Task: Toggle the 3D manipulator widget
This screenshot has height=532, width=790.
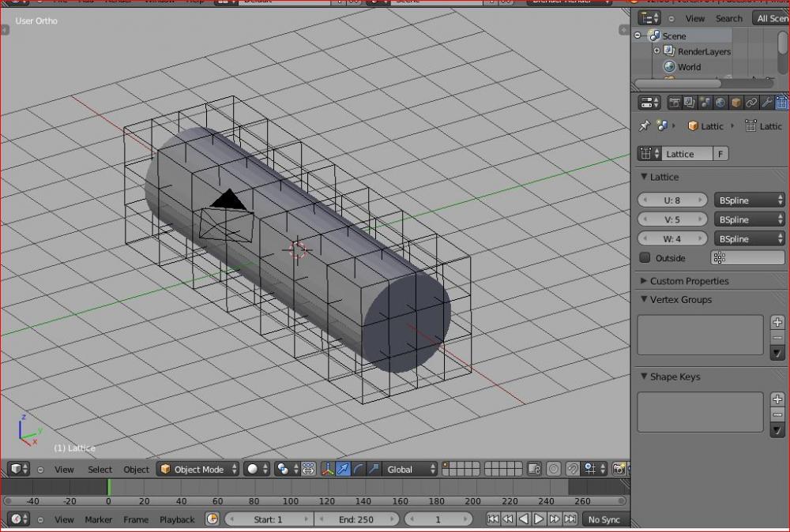Action: [328, 470]
